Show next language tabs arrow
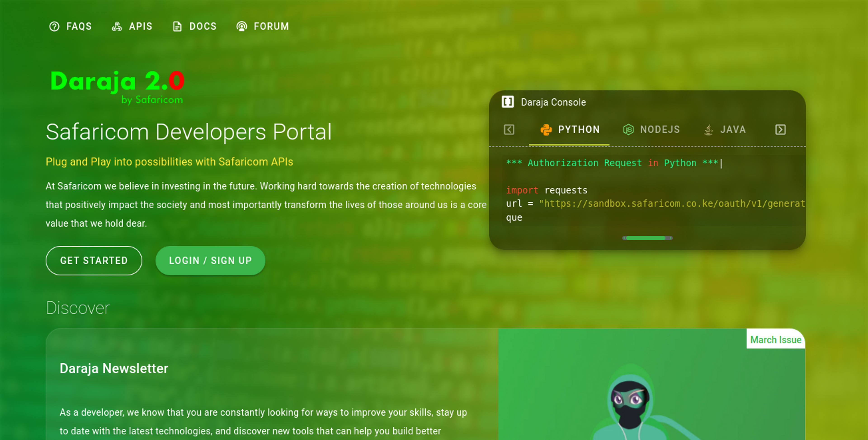Viewport: 868px width, 440px height. [780, 130]
